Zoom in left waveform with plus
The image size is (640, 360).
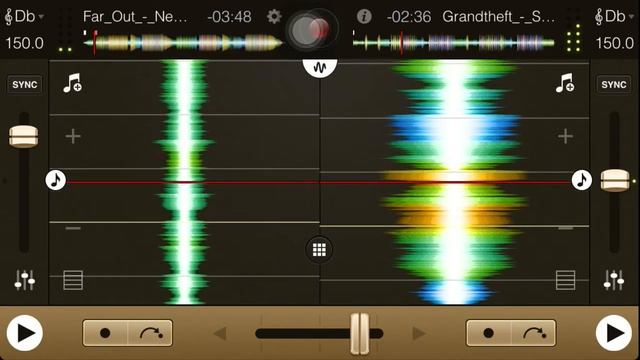[73, 136]
